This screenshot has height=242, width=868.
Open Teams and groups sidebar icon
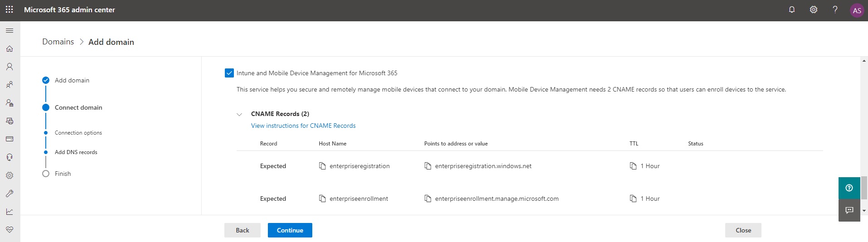[10, 85]
